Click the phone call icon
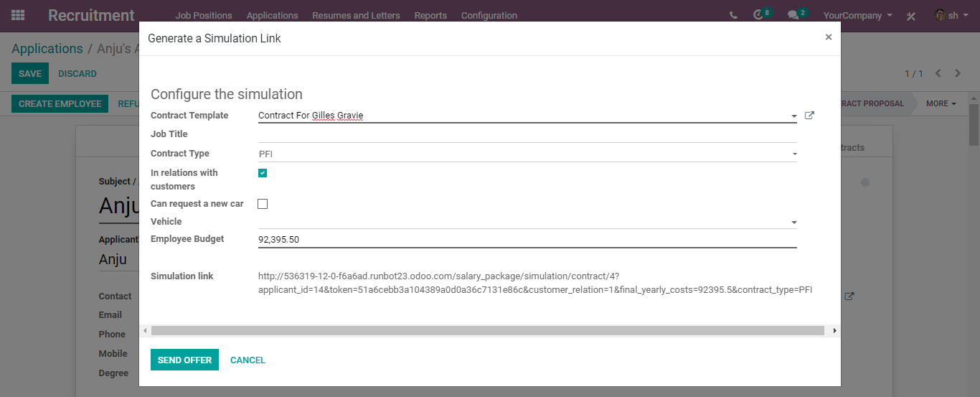980x397 pixels. 733,15
